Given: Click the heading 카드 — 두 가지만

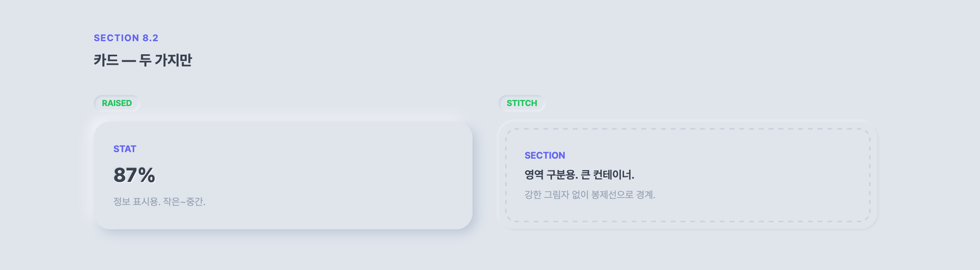Looking at the screenshot, I should (x=143, y=60).
